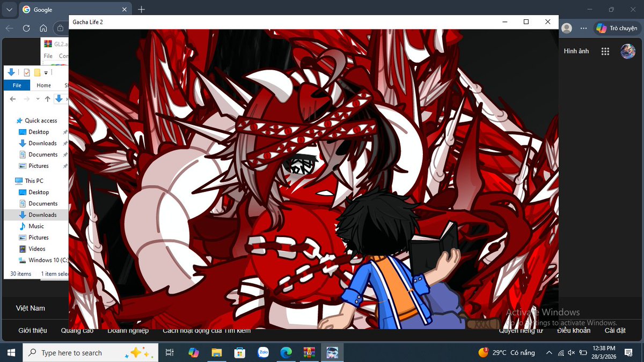Switch to Gacha Life 2 taskbar icon
The height and width of the screenshot is (362, 644).
332,352
